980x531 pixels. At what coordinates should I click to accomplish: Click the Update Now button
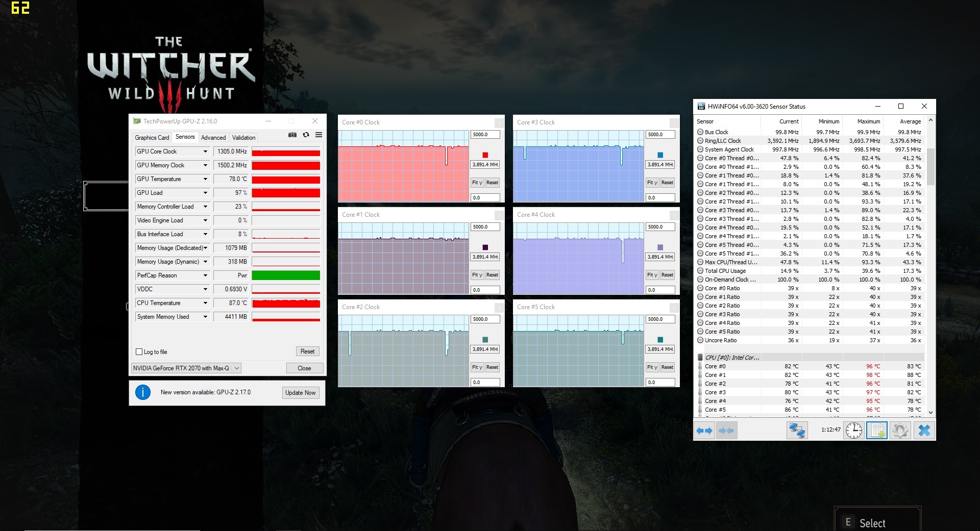coord(301,393)
